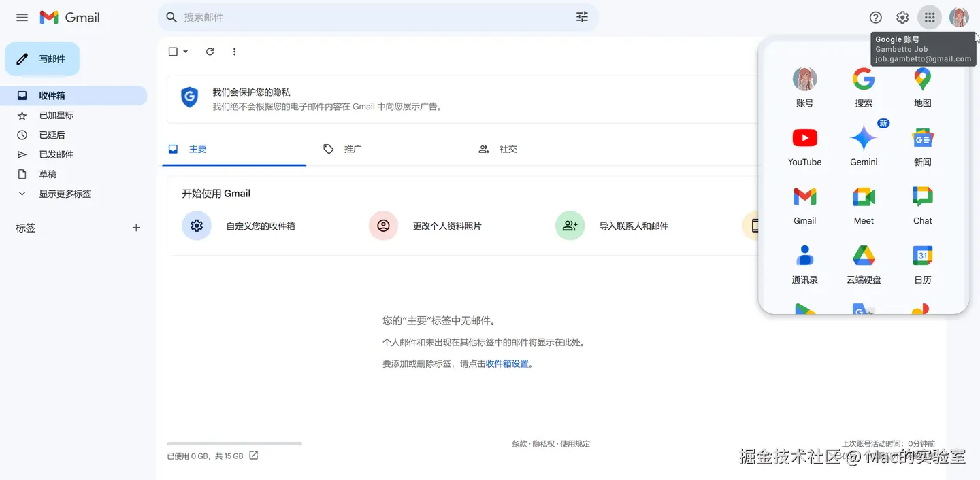Screen dimensions: 980x480
Task: Refresh the inbox
Action: [x=210, y=52]
